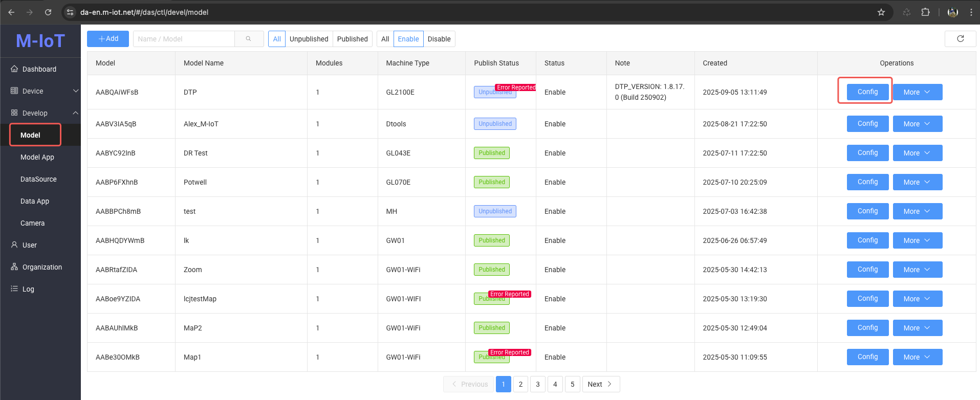Image resolution: width=980 pixels, height=400 pixels.
Task: Reload the page in browser toolbar
Action: tap(48, 12)
